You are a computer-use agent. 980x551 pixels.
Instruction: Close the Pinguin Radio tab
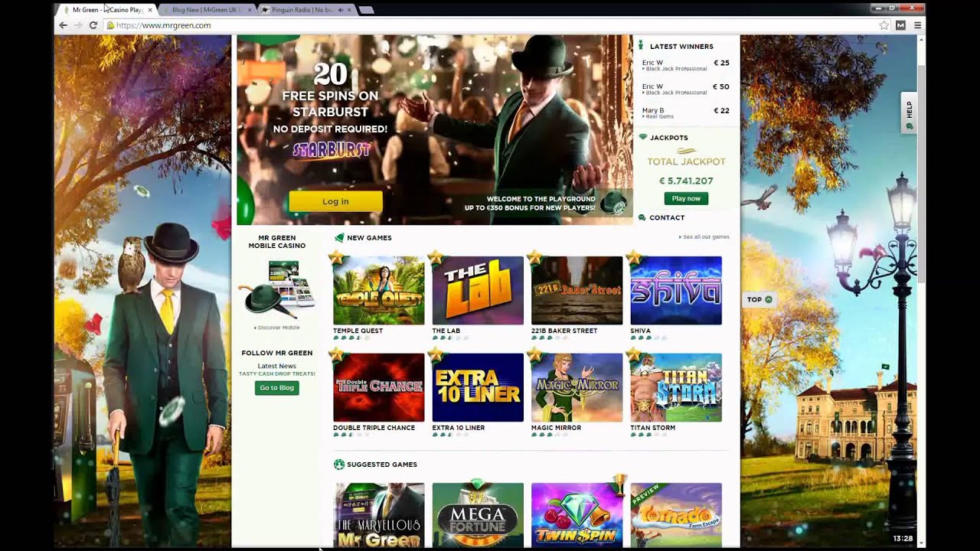[x=350, y=10]
